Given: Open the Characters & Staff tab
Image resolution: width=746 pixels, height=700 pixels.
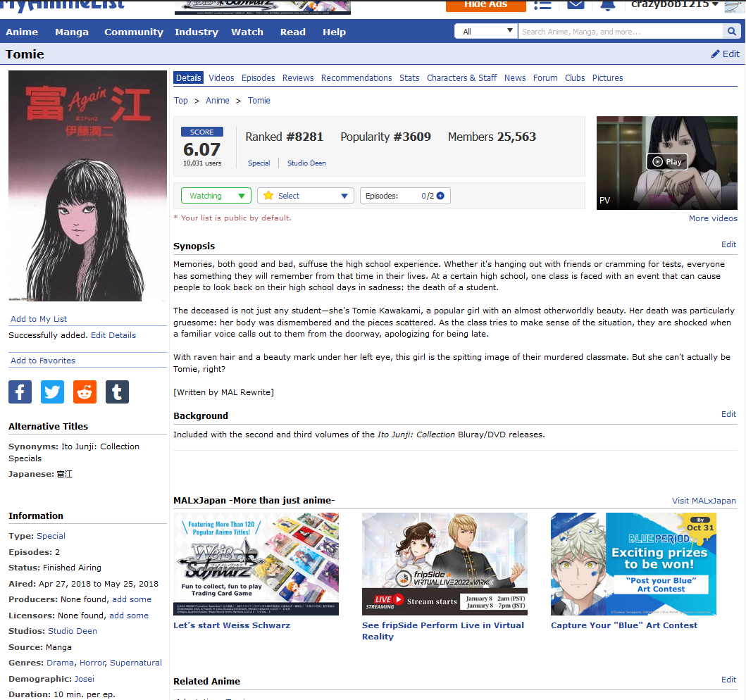Looking at the screenshot, I should 461,78.
